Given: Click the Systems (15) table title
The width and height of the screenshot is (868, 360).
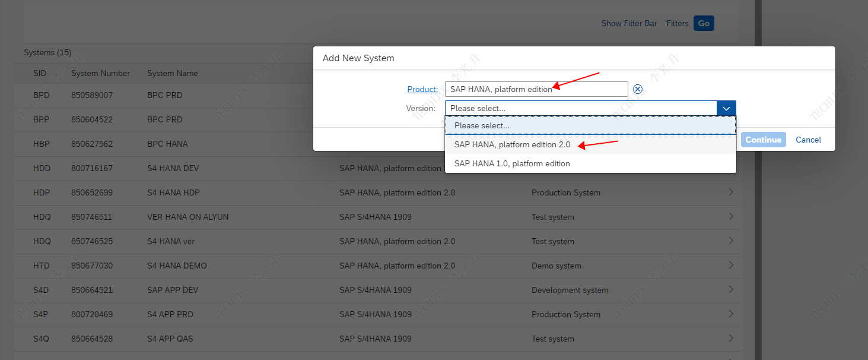Looking at the screenshot, I should tap(47, 52).
